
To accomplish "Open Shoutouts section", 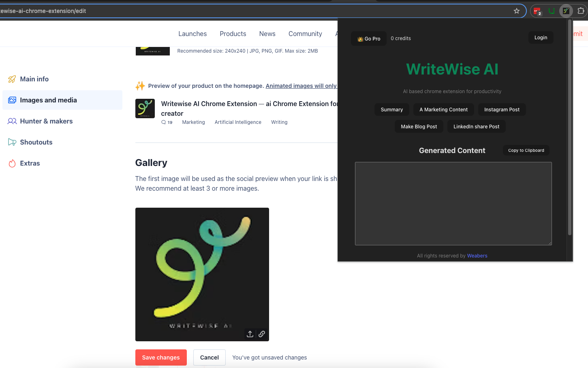I will 62,142.
